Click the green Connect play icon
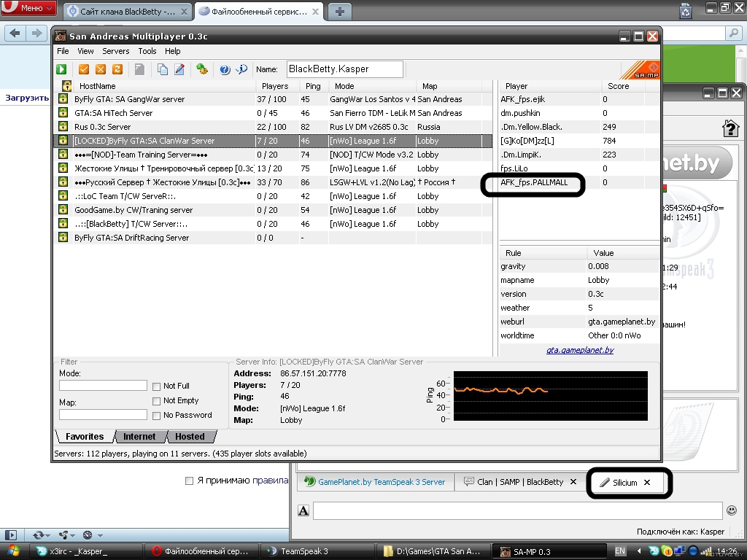747x560 pixels. point(61,69)
